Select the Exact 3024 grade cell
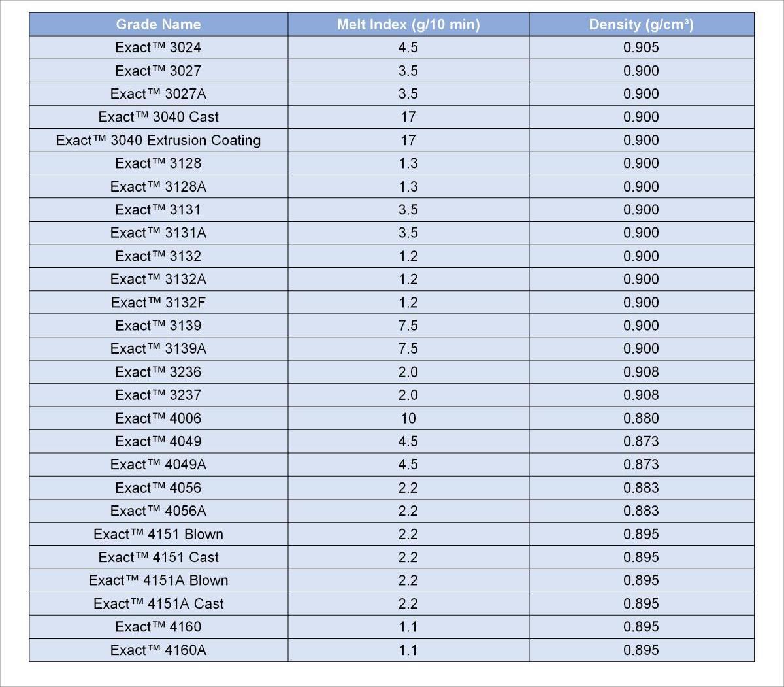 click(x=159, y=48)
